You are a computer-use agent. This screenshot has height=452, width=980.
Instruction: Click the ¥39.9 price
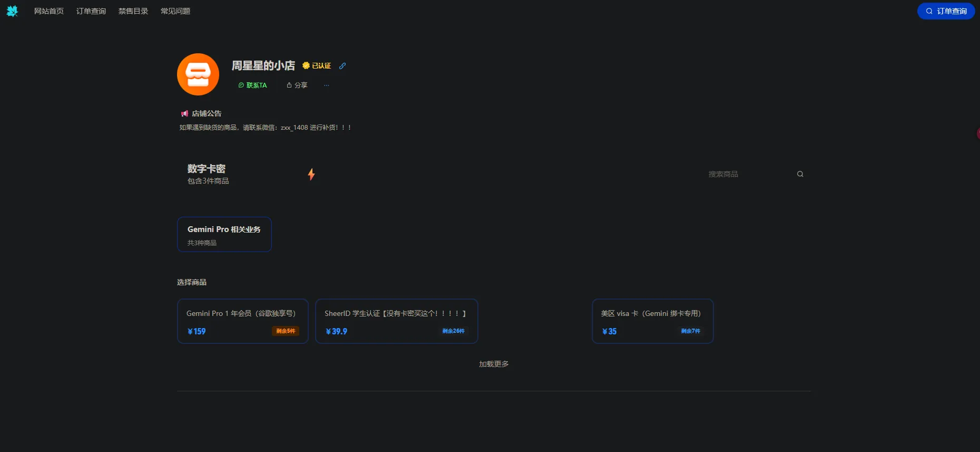(x=336, y=331)
